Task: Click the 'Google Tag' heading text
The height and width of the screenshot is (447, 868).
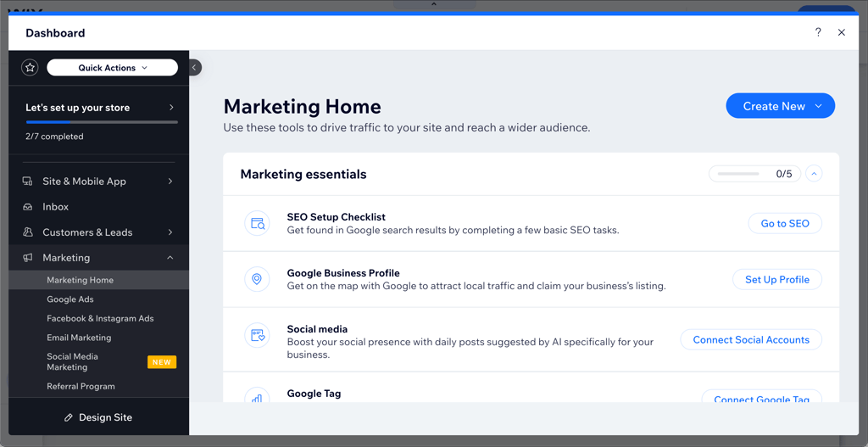Action: (314, 394)
